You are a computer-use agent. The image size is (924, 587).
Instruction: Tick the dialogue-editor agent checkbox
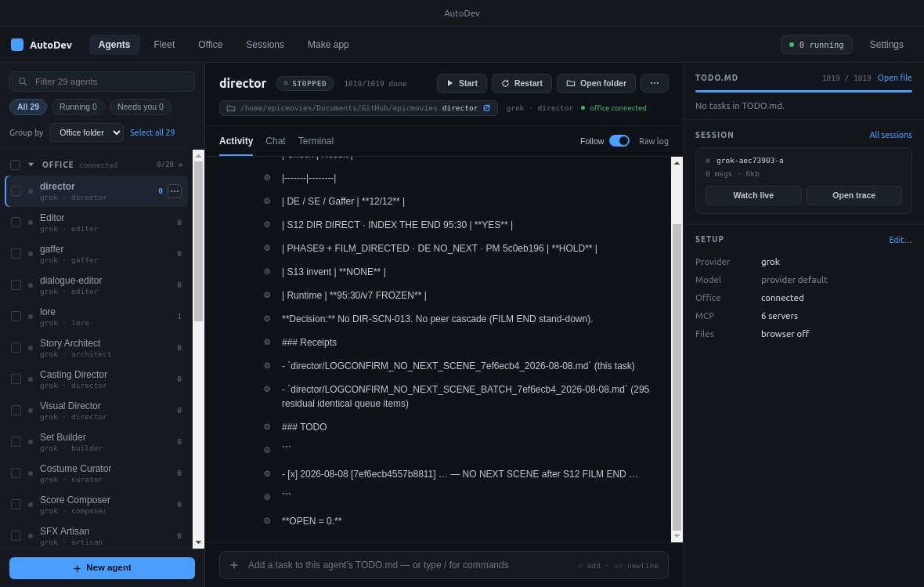tap(16, 285)
